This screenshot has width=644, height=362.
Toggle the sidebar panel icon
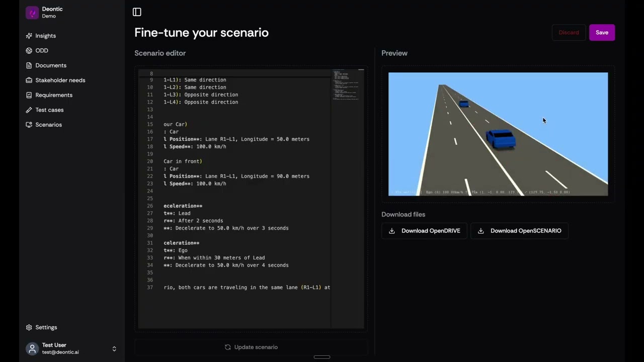pyautogui.click(x=137, y=12)
